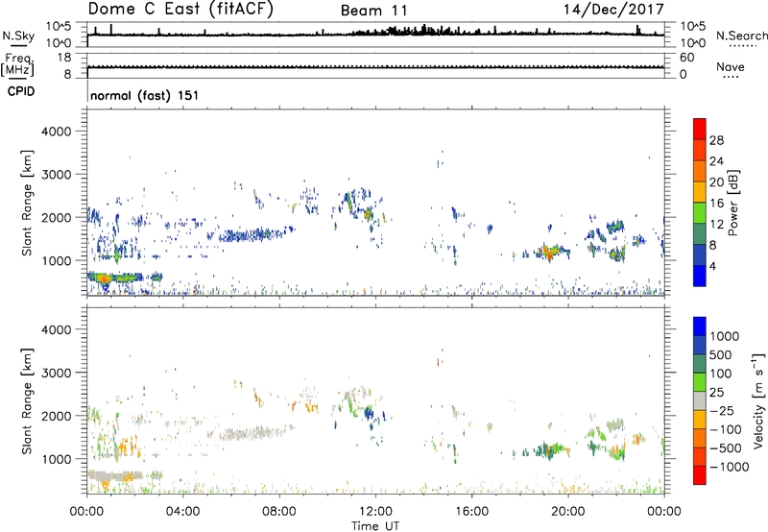768x532 pixels.
Task: Select the '12' label on power colorbar
Action: coord(716,225)
